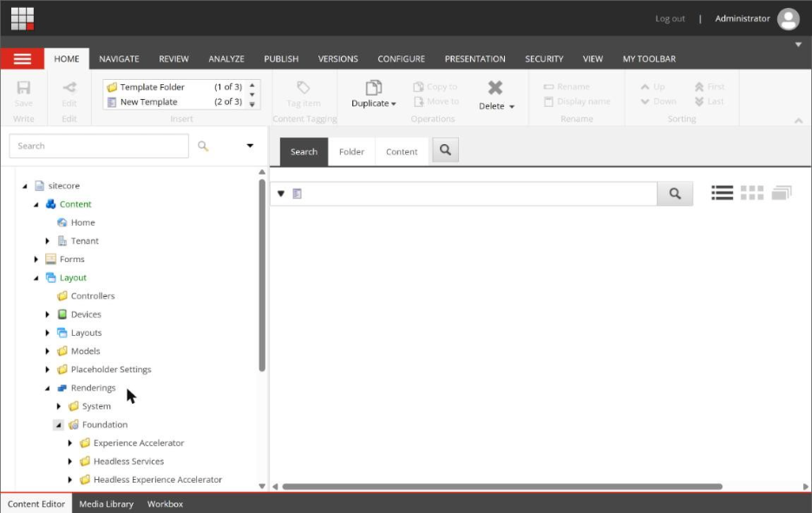The width and height of the screenshot is (812, 513).
Task: Expand the Experience Accelerator node
Action: pyautogui.click(x=70, y=443)
